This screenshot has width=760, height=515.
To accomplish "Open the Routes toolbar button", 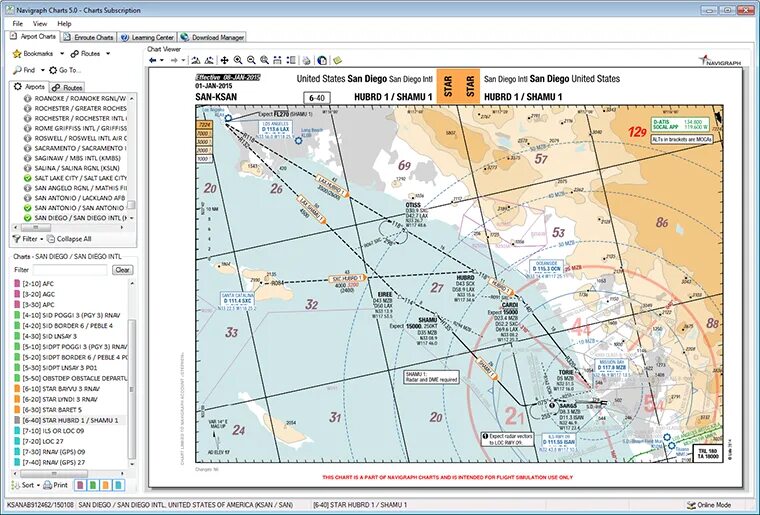I will point(85,53).
